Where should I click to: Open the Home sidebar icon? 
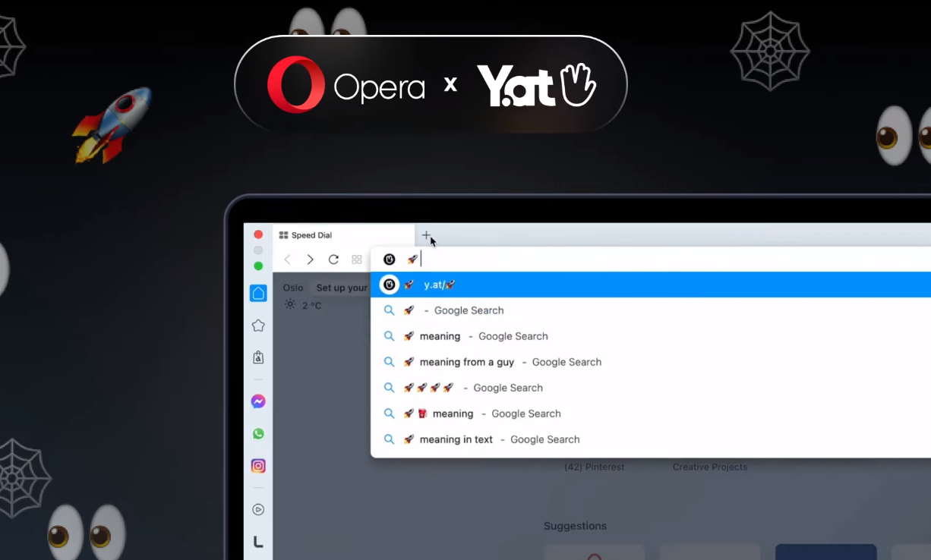point(258,294)
